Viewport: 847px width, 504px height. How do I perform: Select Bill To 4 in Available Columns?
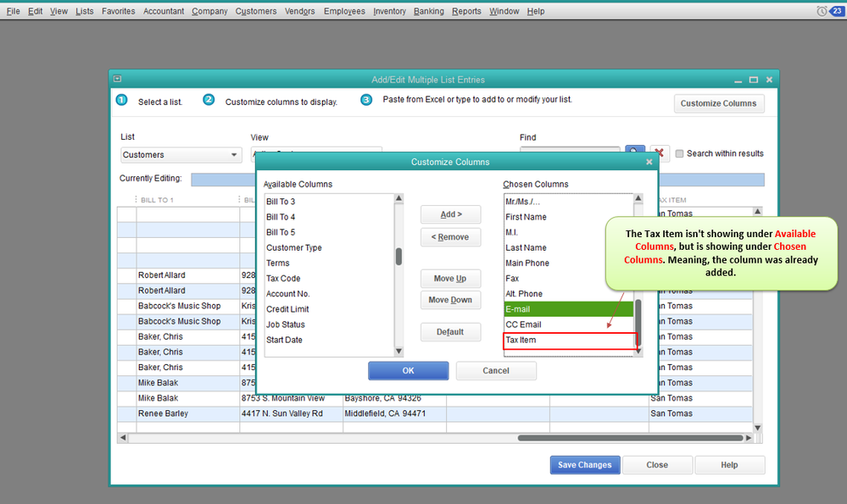click(330, 217)
